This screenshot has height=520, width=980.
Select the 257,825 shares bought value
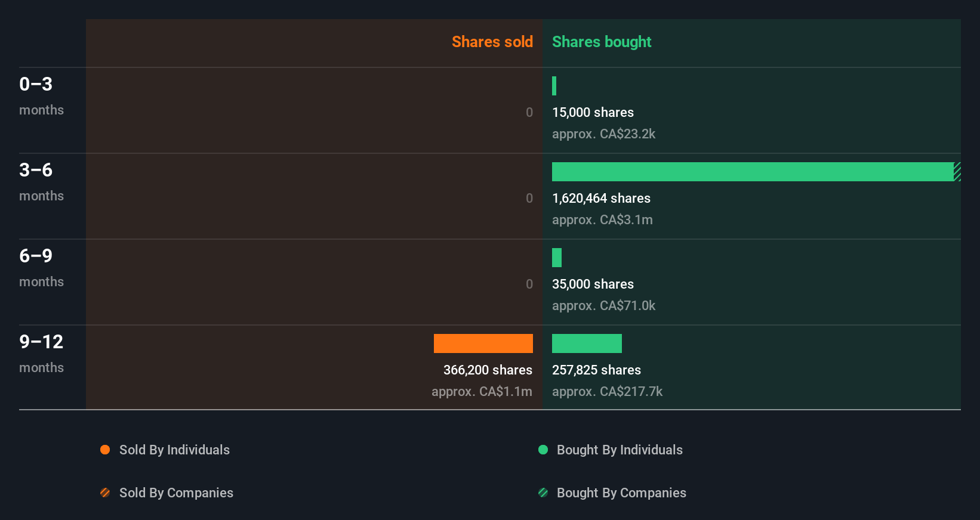[596, 370]
